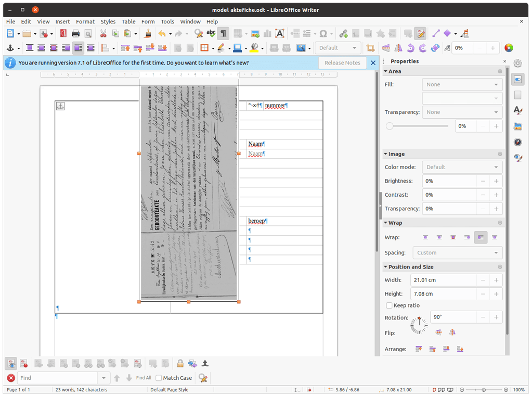Click the Crop image icon
The height and width of the screenshot is (397, 532).
pyautogui.click(x=370, y=48)
